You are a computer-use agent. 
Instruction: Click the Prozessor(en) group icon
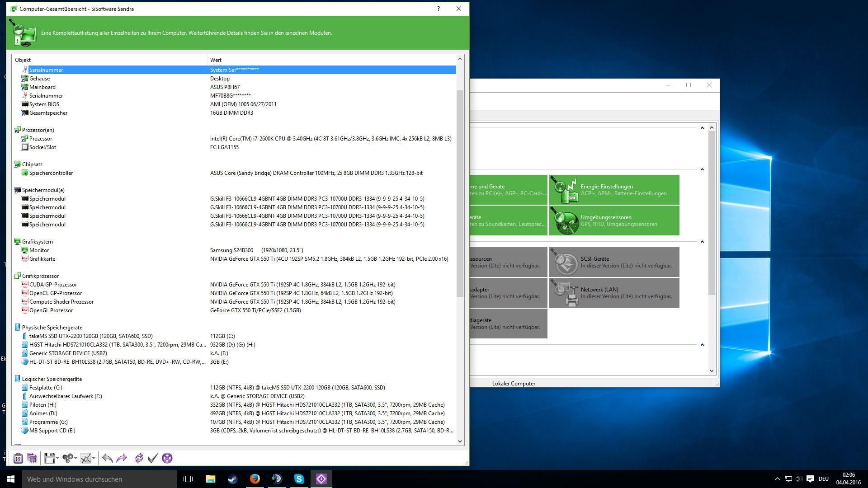pyautogui.click(x=18, y=130)
